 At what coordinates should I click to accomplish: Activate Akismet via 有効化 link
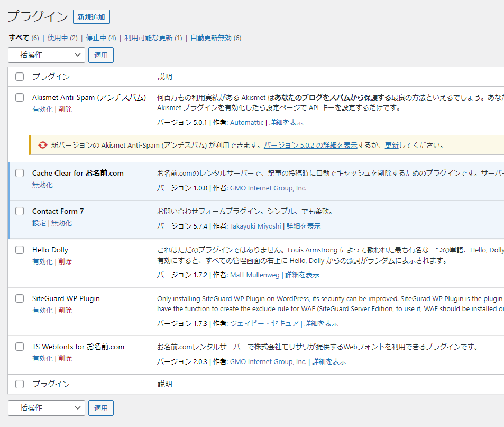[42, 110]
